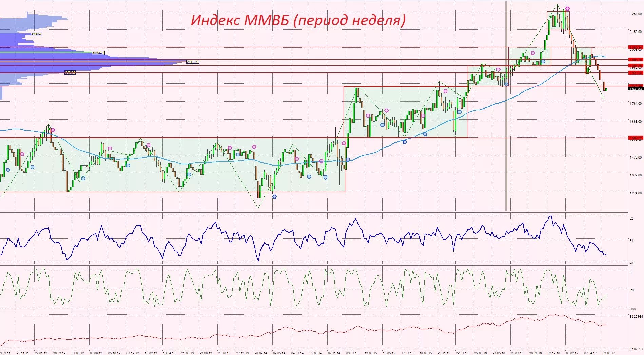Click the date label 30.03.12
Screen dimensions: 644x355
[59, 353]
